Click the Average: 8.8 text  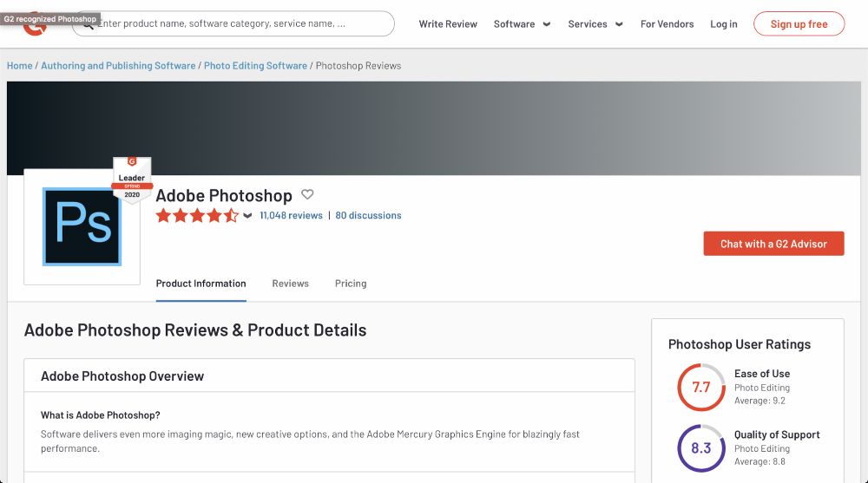point(759,461)
